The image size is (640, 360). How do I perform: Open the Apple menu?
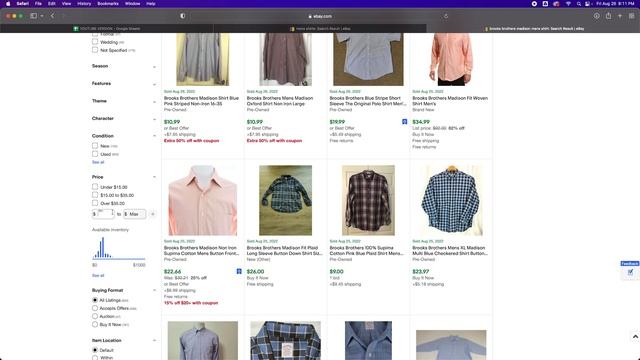point(8,4)
